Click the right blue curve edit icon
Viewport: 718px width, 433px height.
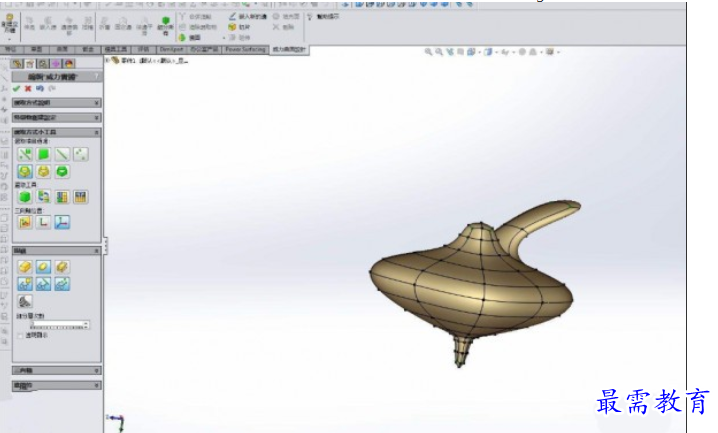(x=62, y=284)
